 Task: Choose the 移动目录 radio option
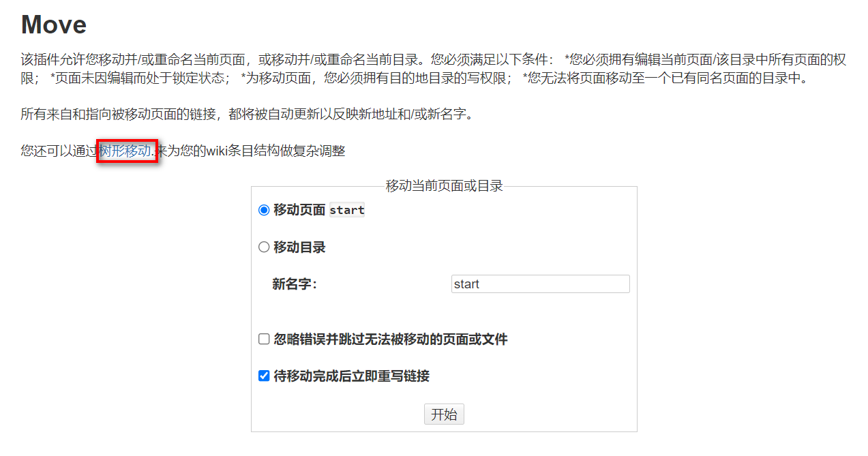[x=264, y=247]
